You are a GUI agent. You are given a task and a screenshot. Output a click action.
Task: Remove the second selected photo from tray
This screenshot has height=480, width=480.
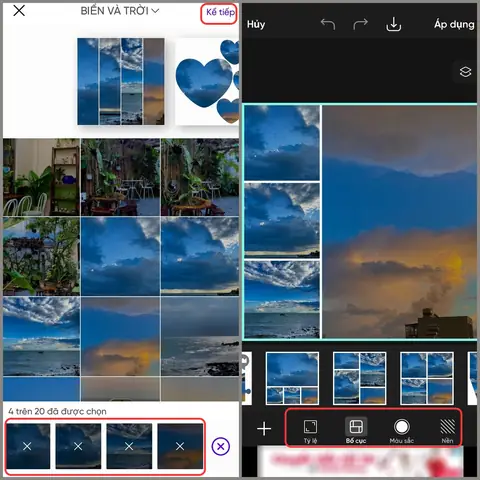(78, 446)
